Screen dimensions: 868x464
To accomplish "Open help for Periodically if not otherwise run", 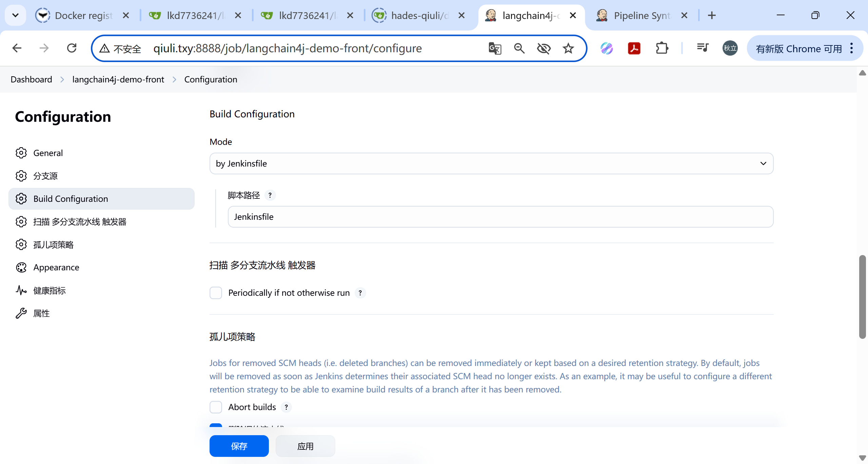I will [360, 293].
